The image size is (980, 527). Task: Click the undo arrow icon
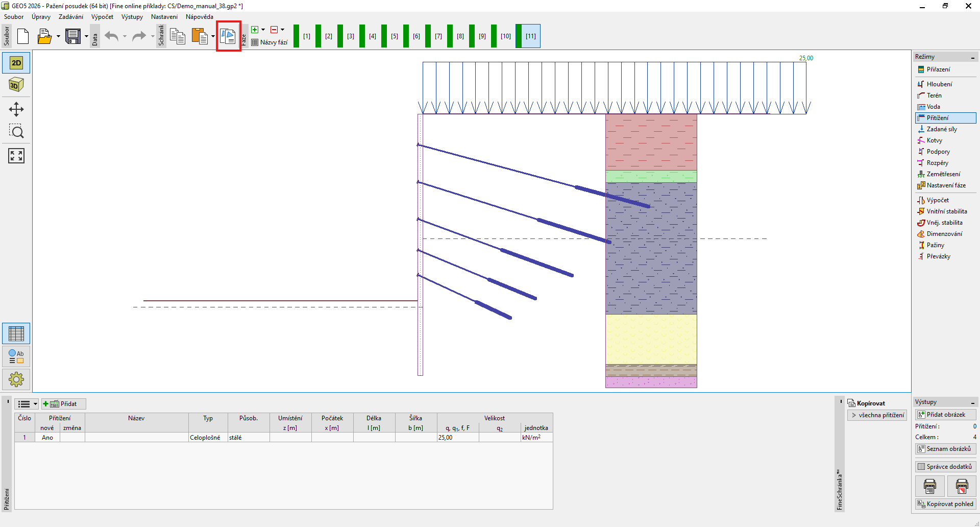click(x=111, y=36)
